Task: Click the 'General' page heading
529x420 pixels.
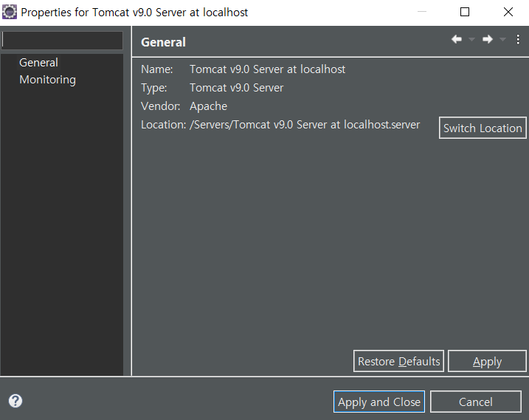Action: (163, 42)
